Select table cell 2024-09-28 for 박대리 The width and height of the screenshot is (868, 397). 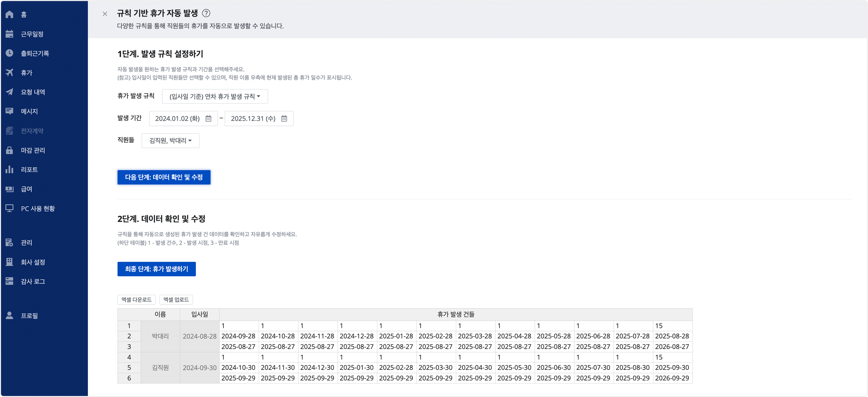[x=238, y=336]
